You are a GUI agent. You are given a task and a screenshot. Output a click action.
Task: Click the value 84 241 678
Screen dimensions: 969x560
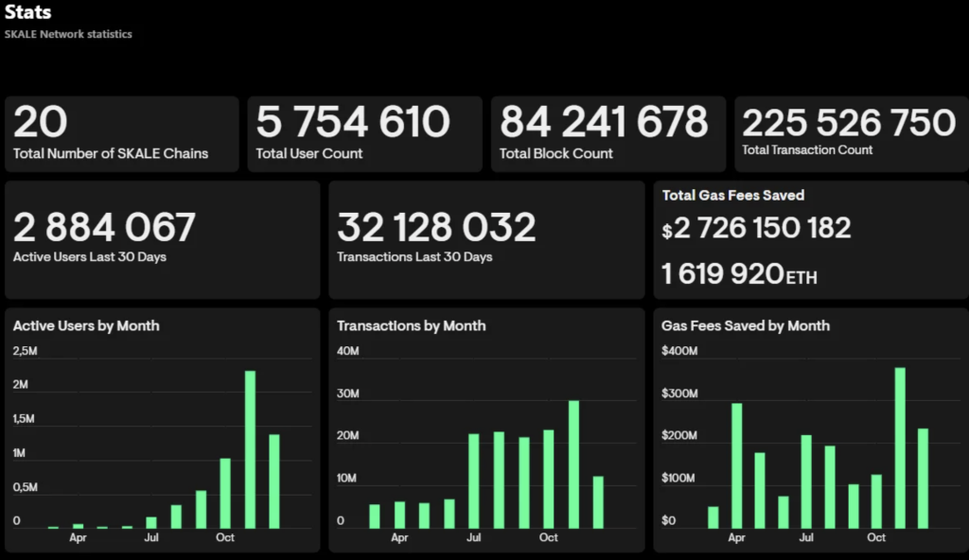coord(604,122)
